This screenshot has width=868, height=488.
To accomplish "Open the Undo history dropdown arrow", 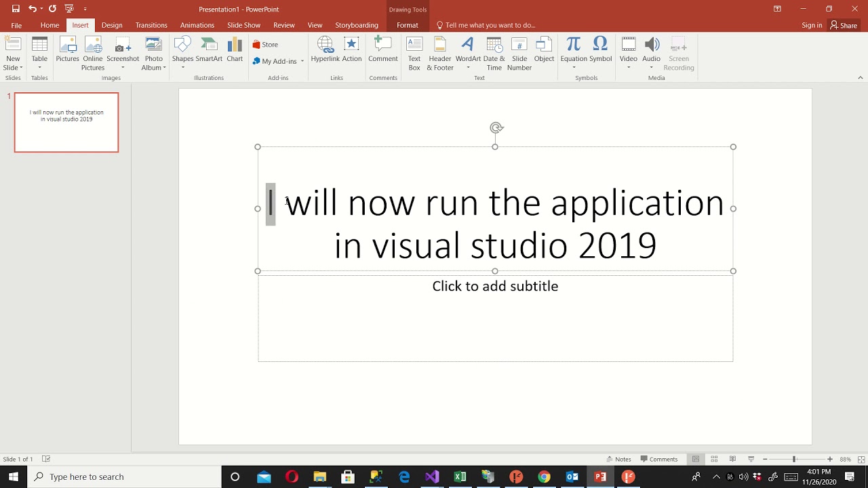I will [x=41, y=9].
